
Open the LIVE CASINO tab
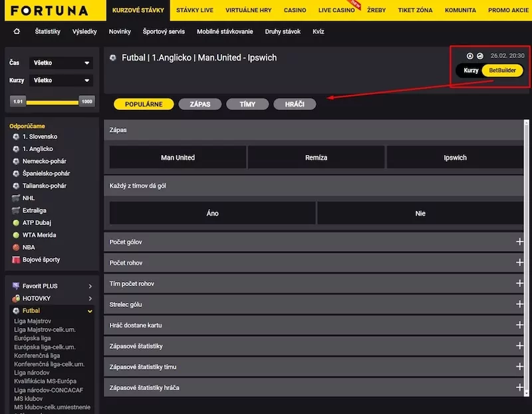coord(336,10)
